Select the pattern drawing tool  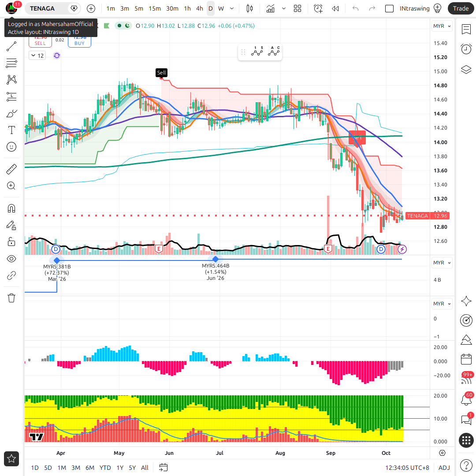(x=11, y=79)
